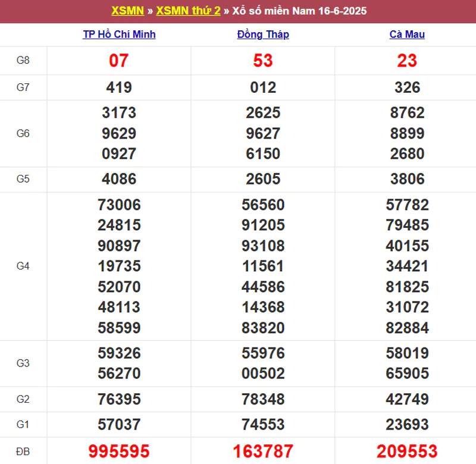This screenshot has width=476, height=464.
Task: Select the G4 row label
Action: (23, 266)
